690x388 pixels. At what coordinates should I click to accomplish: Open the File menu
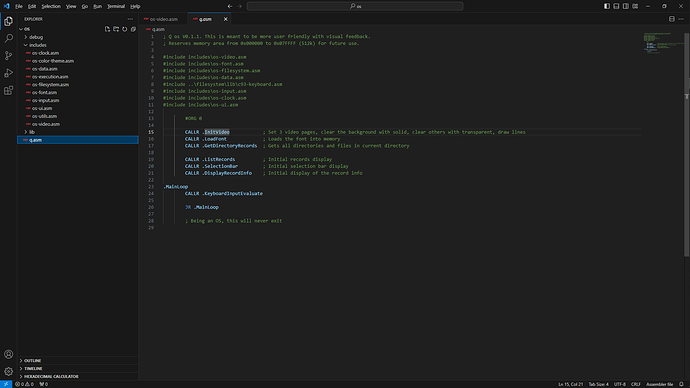point(19,6)
